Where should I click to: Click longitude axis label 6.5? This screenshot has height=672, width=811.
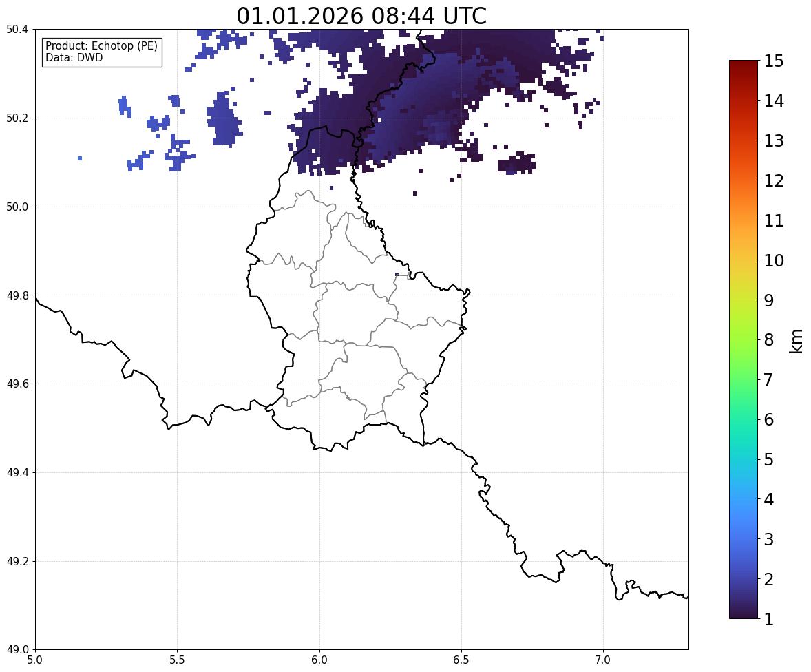click(x=461, y=660)
